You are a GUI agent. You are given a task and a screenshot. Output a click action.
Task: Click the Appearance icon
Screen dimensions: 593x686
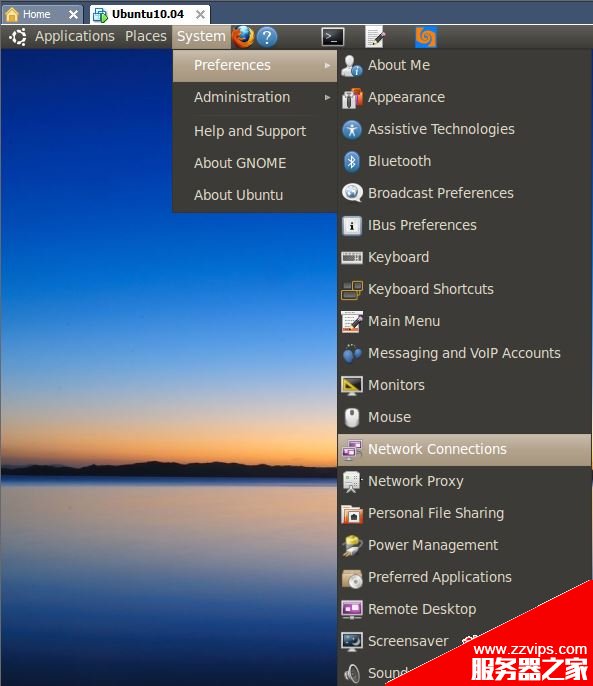(352, 98)
